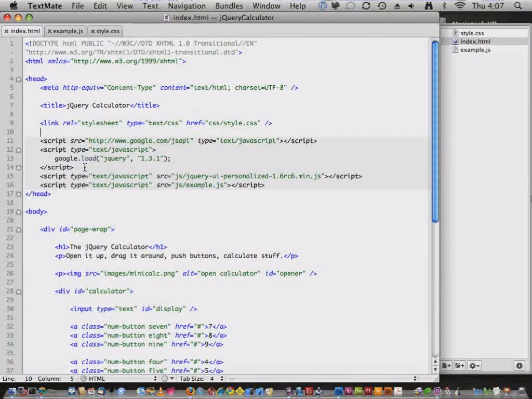Open the gear action menu in project drawer

(x=474, y=366)
